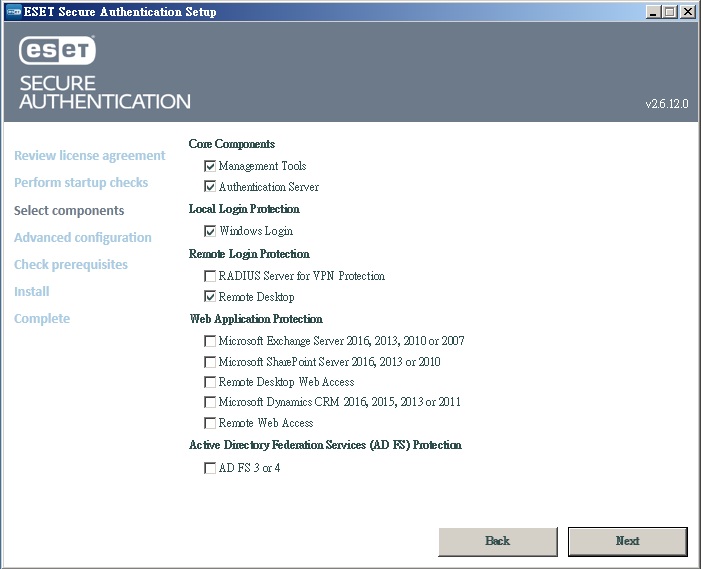Click the version label v2.6.12.0
Screen dimensions: 701x569
[x=667, y=104]
